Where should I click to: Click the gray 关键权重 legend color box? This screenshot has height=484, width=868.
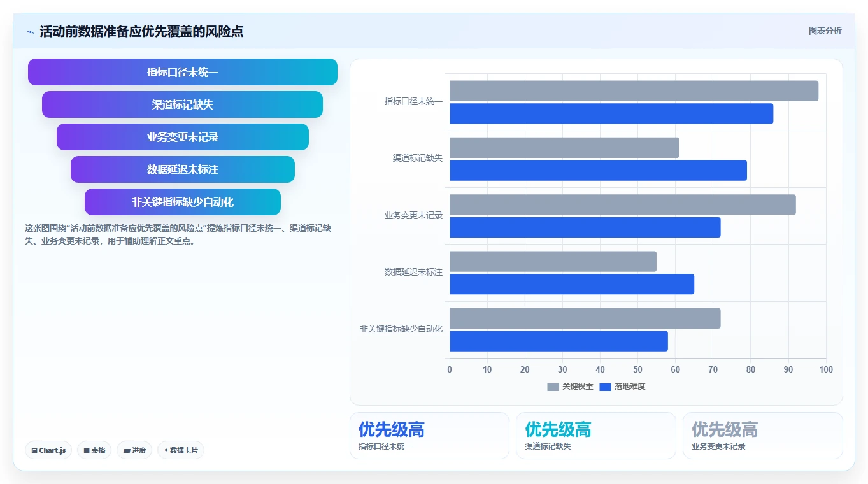553,387
